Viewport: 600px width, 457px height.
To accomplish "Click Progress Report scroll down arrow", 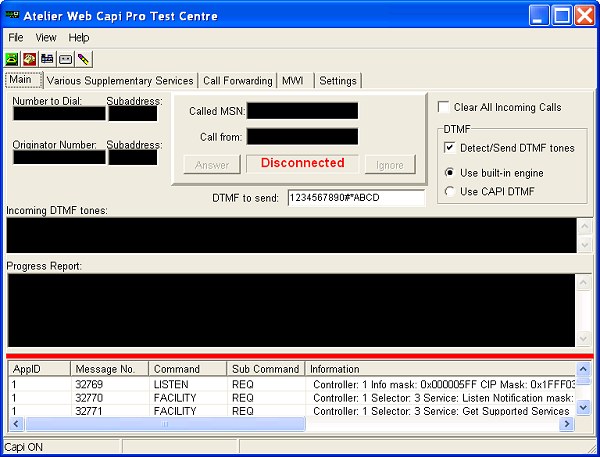I will (584, 338).
